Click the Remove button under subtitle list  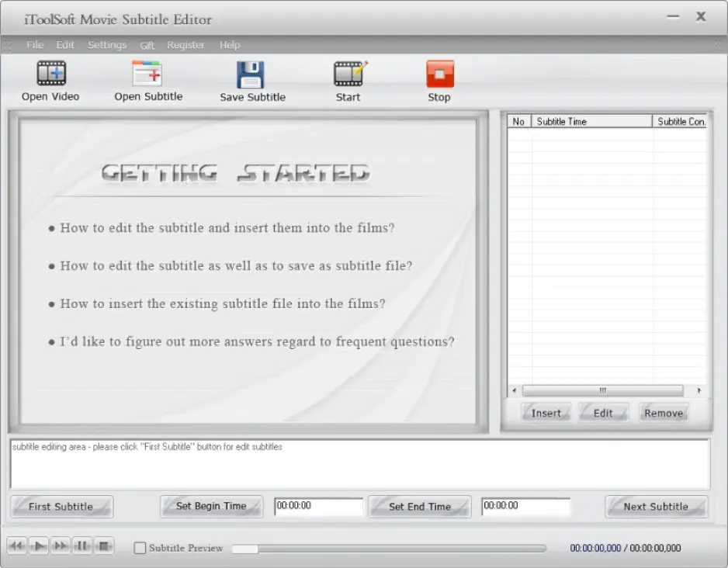[664, 413]
